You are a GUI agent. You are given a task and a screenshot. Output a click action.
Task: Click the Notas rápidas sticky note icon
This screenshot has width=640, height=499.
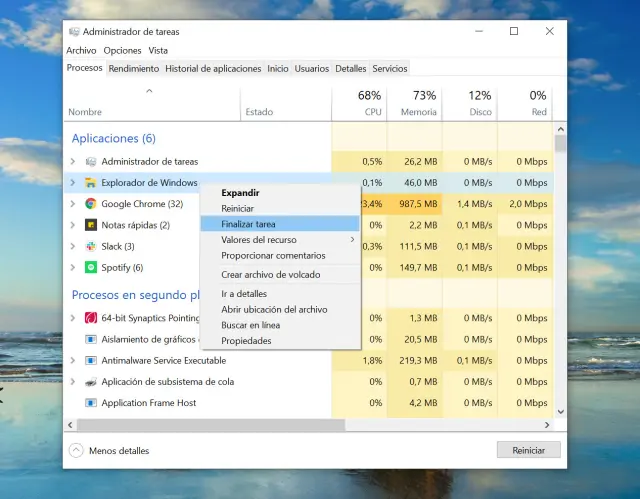[x=90, y=225]
